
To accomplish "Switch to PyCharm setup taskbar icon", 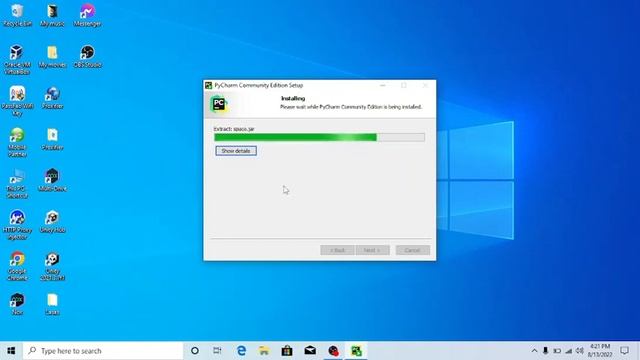I will tap(356, 351).
